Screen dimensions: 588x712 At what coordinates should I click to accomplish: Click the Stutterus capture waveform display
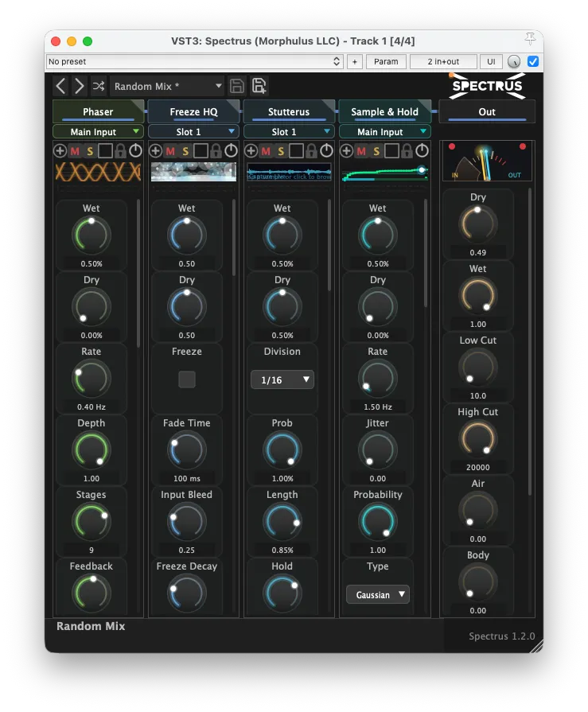click(289, 173)
